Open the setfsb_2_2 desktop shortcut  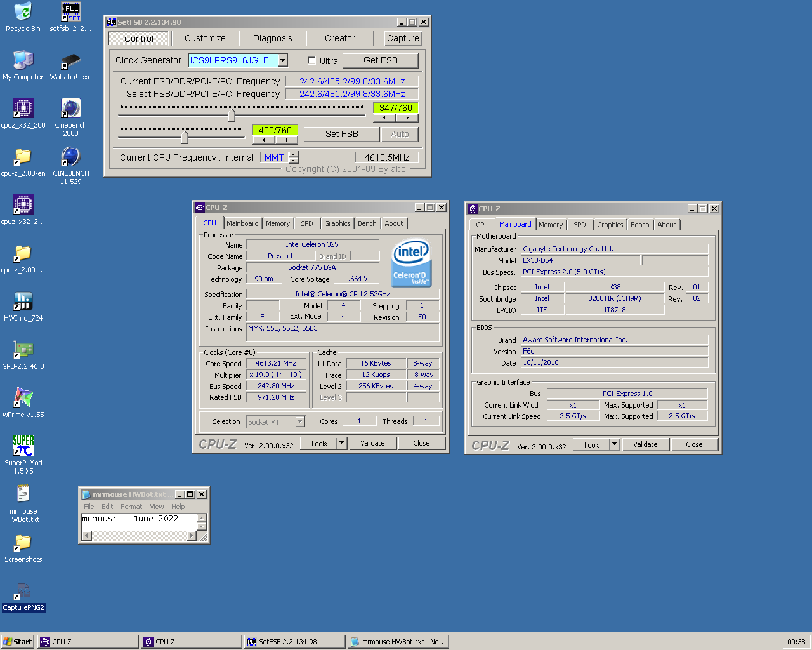pyautogui.click(x=70, y=17)
